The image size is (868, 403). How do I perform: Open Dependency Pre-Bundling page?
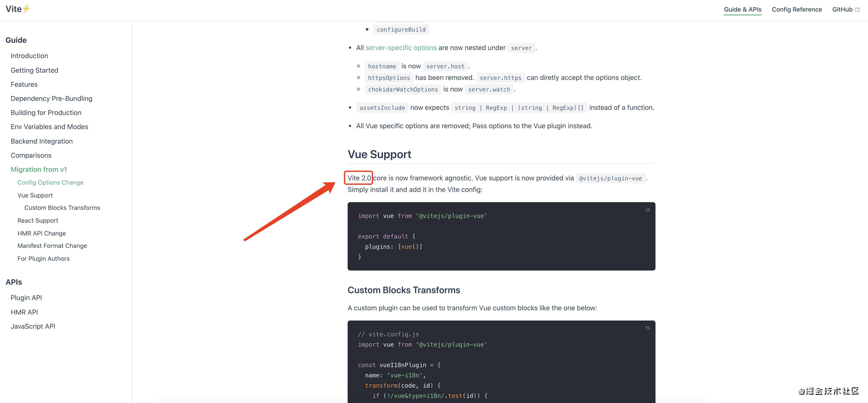(51, 99)
